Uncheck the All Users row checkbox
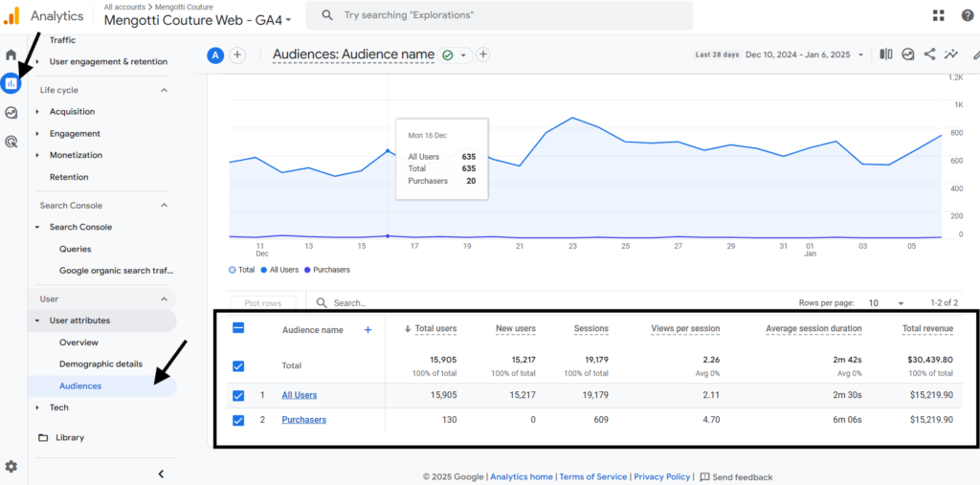 coord(238,396)
